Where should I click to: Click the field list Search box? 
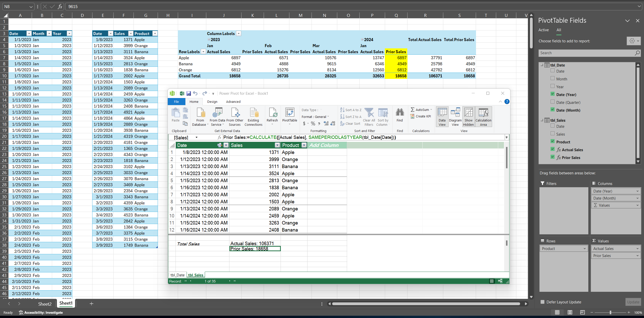tap(590, 53)
